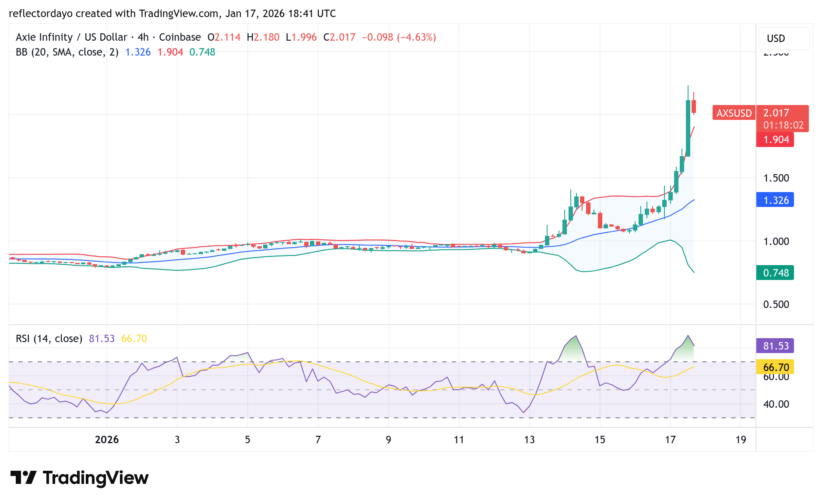Click the purple 81.53 RSI axis label

(775, 346)
